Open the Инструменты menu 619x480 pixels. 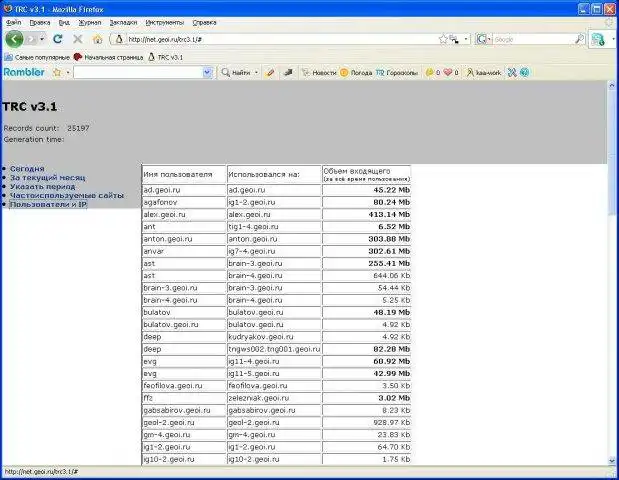pos(165,22)
